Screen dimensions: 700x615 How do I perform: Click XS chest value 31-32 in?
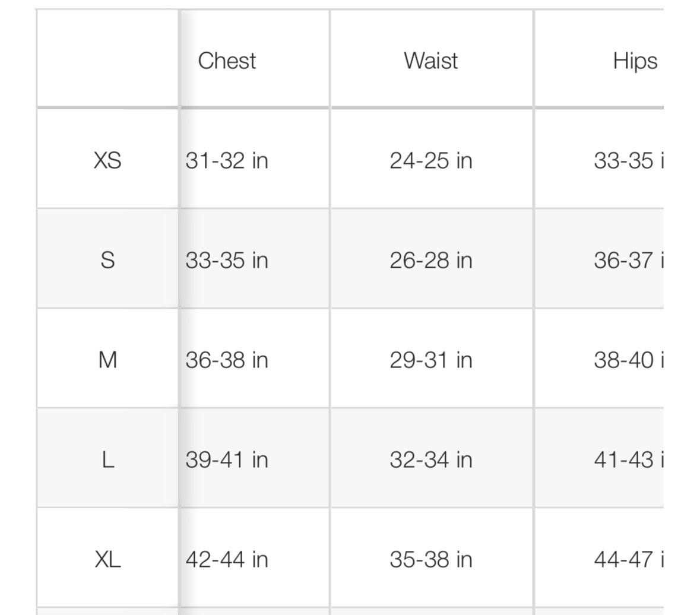[227, 160]
